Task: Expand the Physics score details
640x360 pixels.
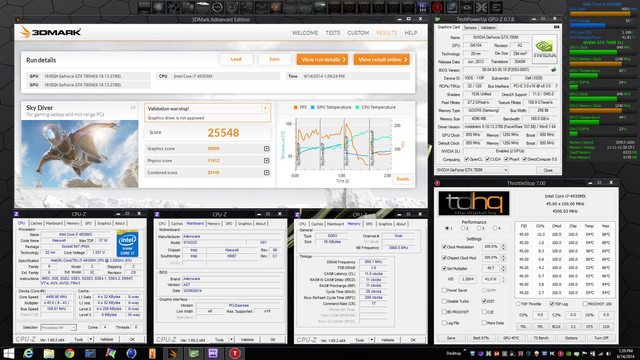Action: tap(267, 160)
